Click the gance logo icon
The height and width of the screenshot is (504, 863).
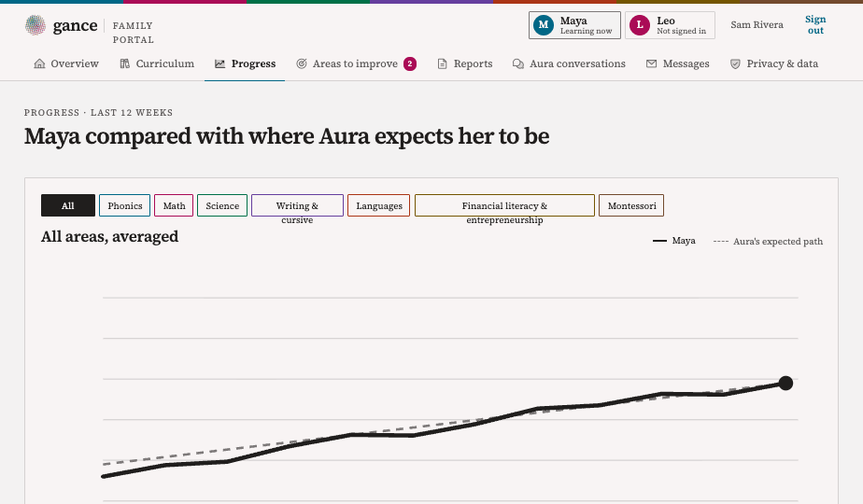tap(35, 25)
